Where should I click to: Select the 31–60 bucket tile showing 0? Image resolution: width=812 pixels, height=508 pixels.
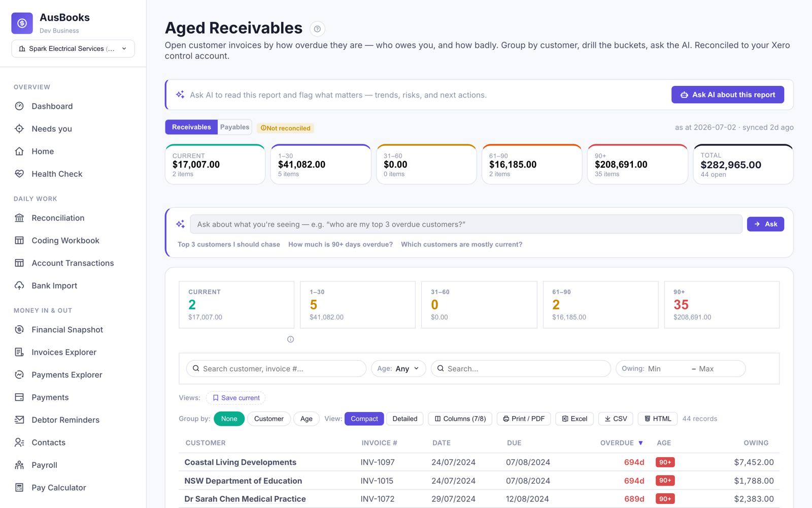479,305
